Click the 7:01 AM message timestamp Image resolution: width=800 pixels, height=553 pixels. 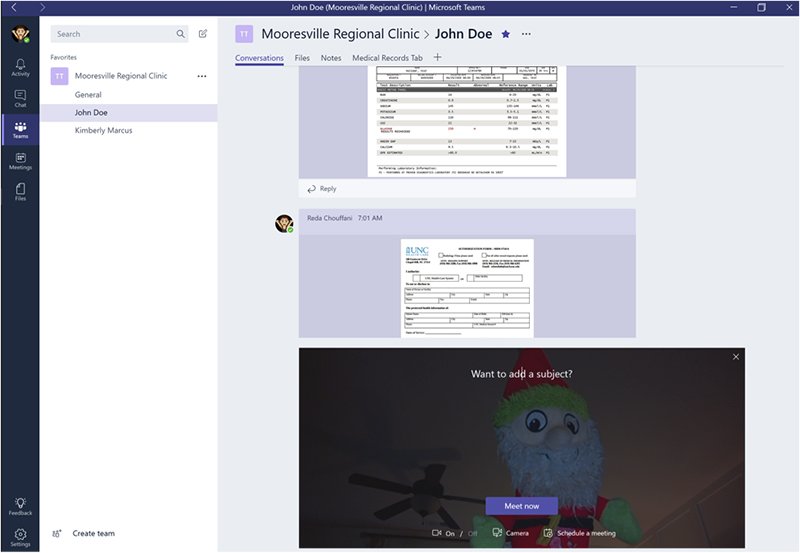point(370,218)
